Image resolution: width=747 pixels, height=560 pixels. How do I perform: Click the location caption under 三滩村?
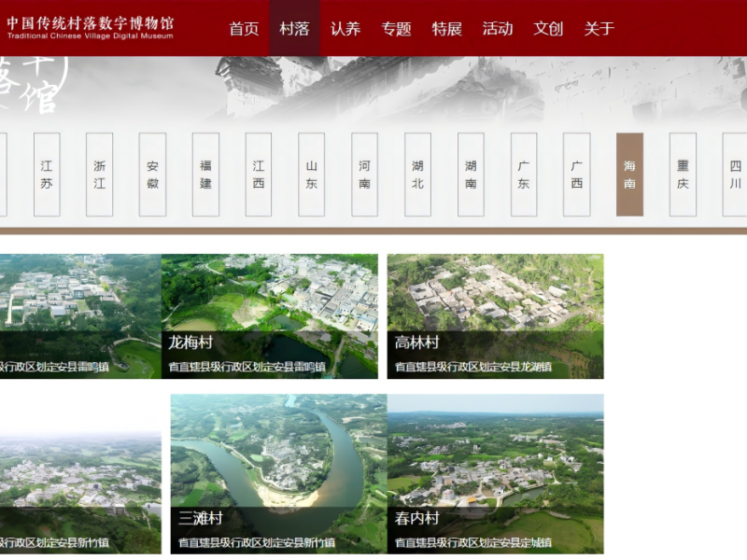256,542
